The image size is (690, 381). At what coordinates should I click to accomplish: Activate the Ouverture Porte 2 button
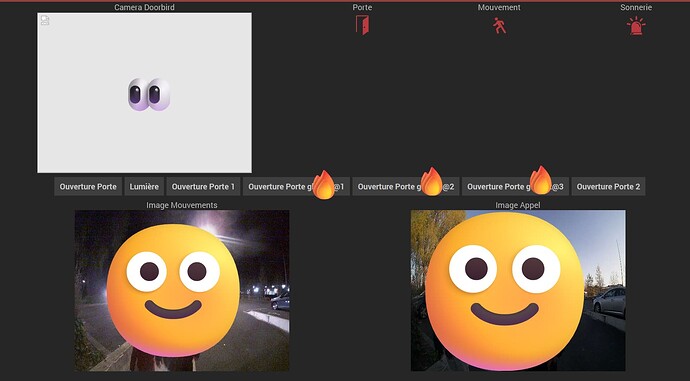tap(608, 187)
